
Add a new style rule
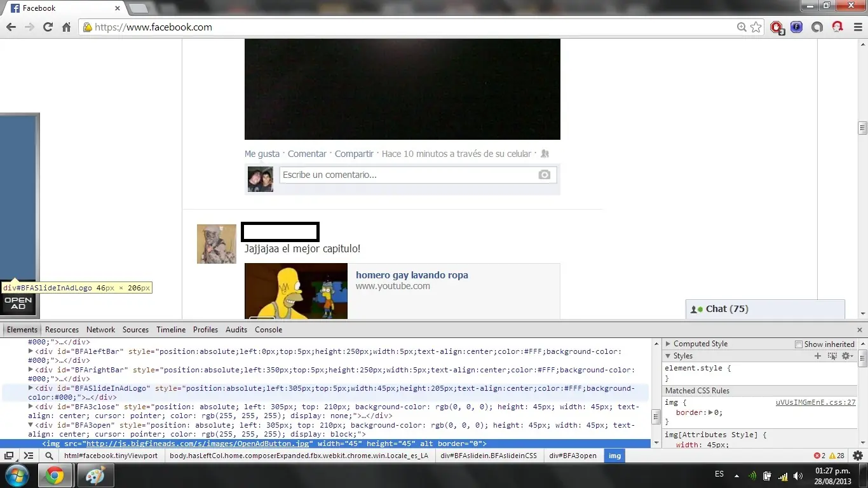click(818, 356)
